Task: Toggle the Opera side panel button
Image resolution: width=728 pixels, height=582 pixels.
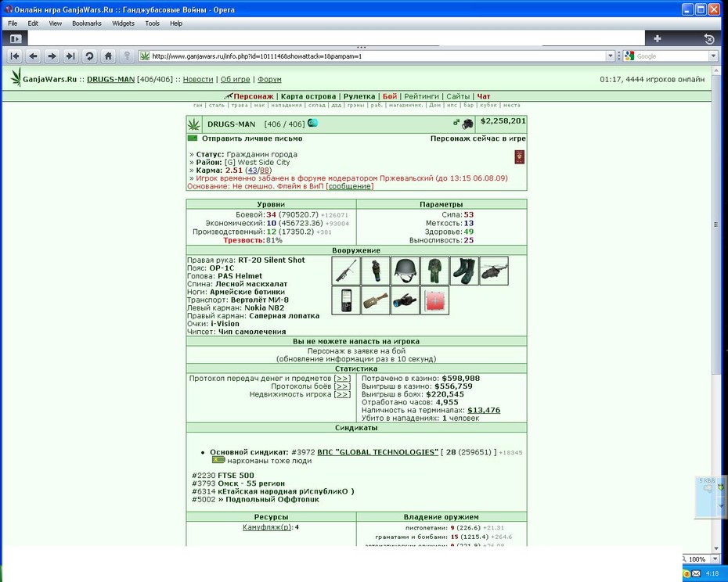Action: (16, 38)
